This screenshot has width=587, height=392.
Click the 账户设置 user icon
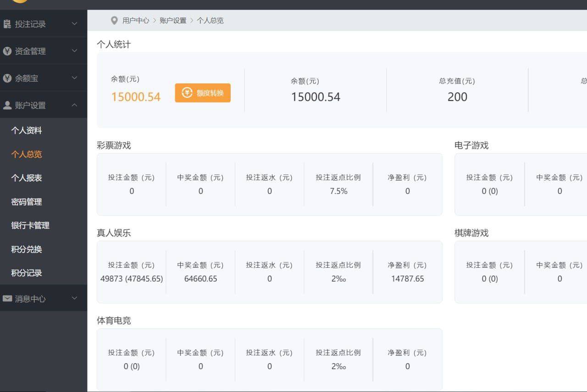pyautogui.click(x=7, y=105)
